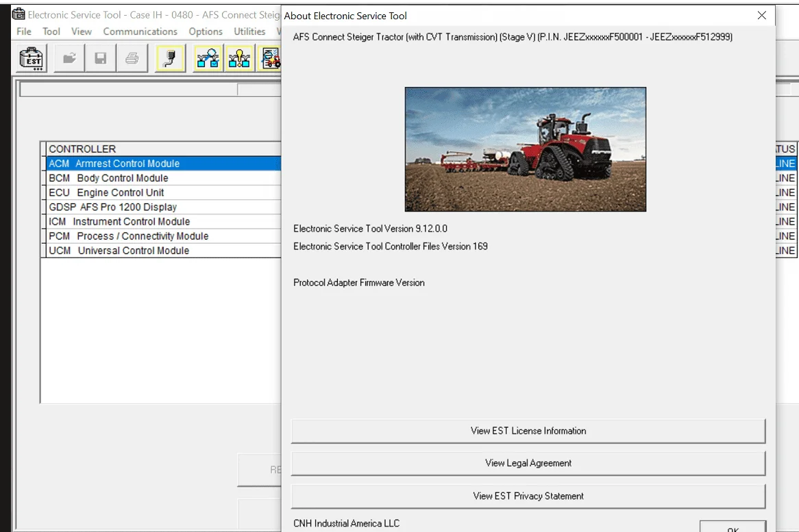Click the open folder toolbar icon
This screenshot has width=799, height=532.
click(69, 59)
